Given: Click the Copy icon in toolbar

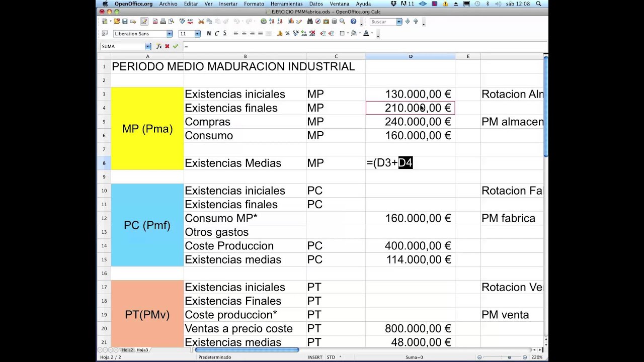Looking at the screenshot, I should 209,22.
